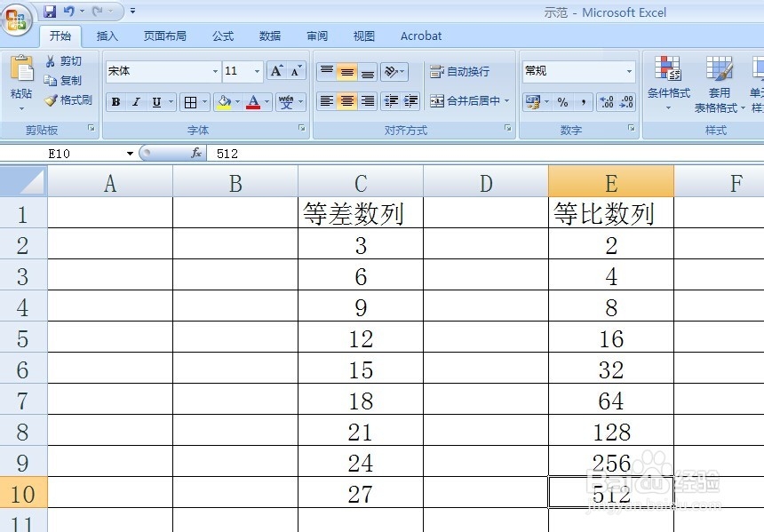Apply cell borders with the borders icon
This screenshot has height=532, width=764.
tap(190, 102)
